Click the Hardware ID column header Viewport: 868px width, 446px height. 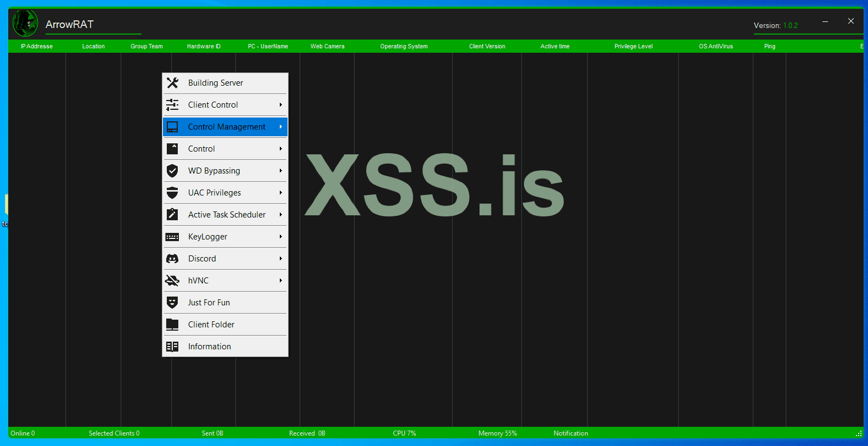coord(204,46)
